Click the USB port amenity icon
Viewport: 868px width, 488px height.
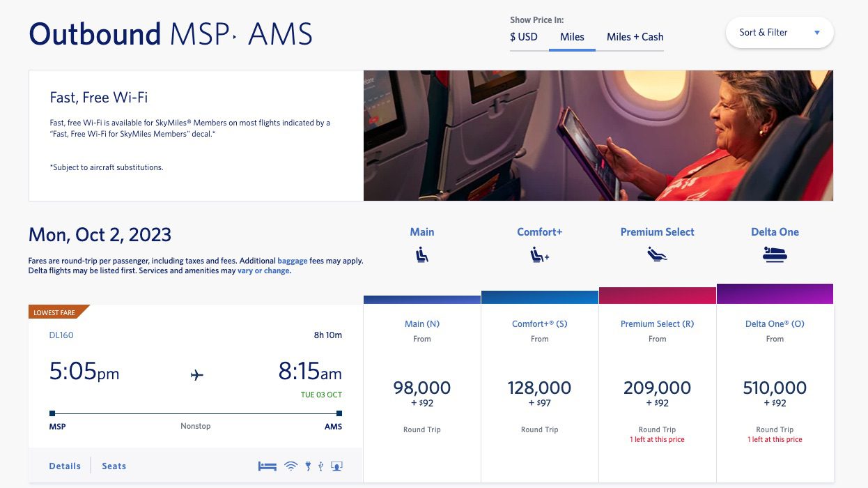[x=320, y=466]
